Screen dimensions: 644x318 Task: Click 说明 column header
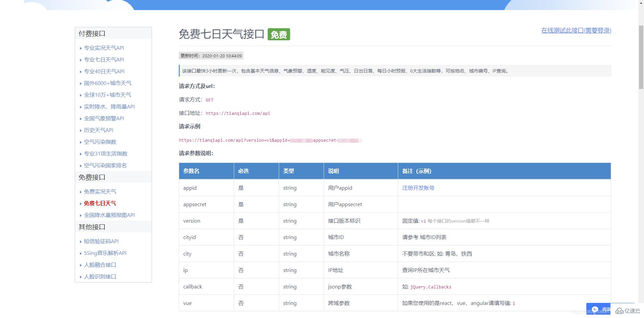(x=361, y=171)
